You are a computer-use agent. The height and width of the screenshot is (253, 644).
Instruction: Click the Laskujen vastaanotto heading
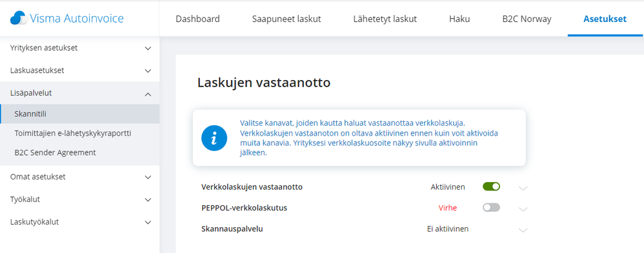264,83
